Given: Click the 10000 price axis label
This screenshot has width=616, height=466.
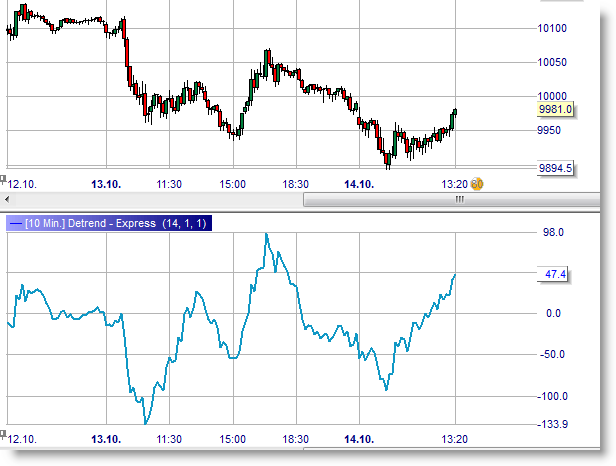Looking at the screenshot, I should click(552, 96).
